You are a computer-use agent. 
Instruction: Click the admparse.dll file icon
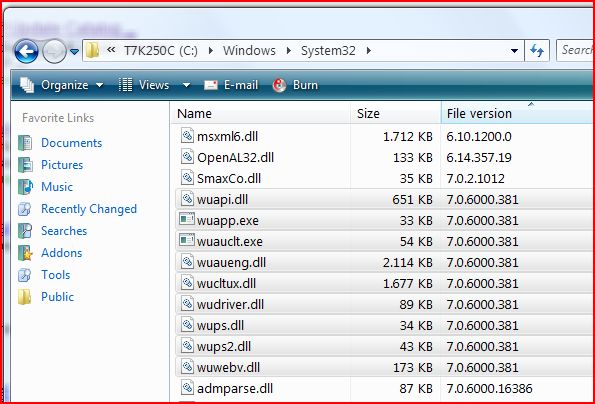pyautogui.click(x=187, y=387)
